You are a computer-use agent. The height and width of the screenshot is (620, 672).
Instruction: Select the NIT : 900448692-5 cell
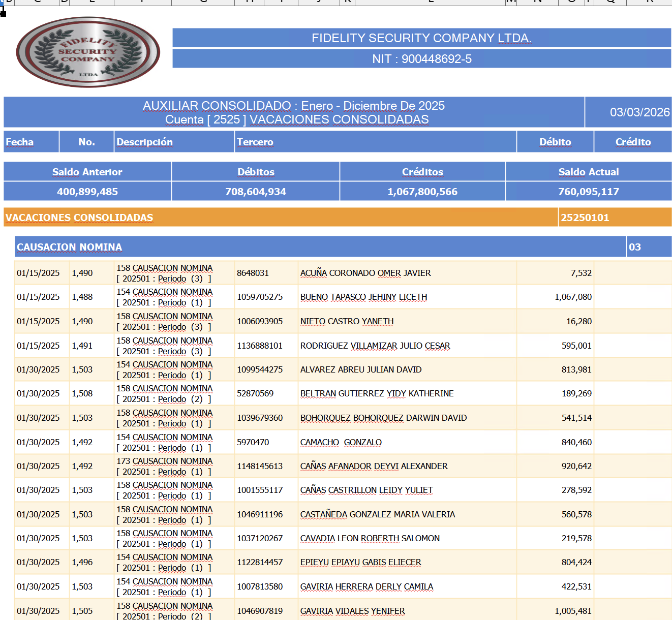point(421,59)
